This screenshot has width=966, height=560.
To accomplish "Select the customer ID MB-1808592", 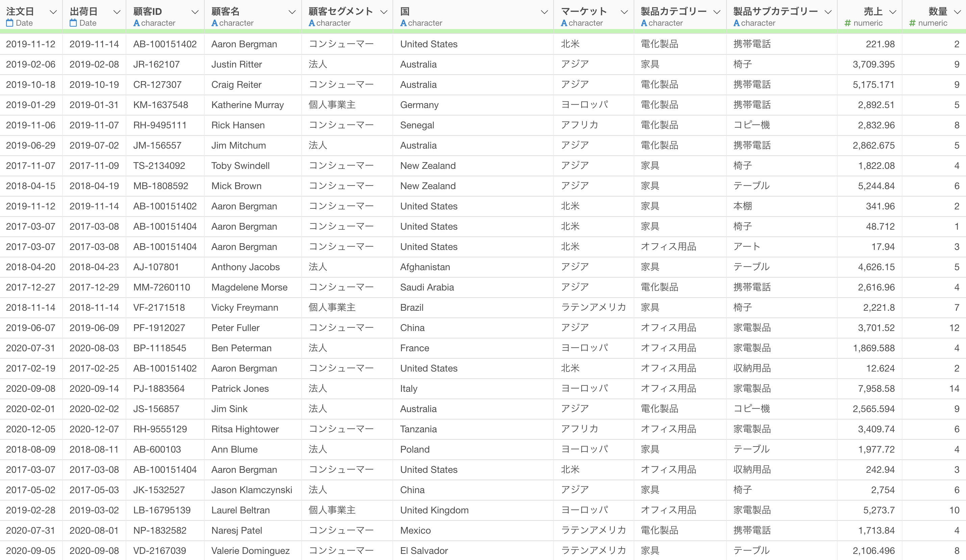I will click(161, 186).
